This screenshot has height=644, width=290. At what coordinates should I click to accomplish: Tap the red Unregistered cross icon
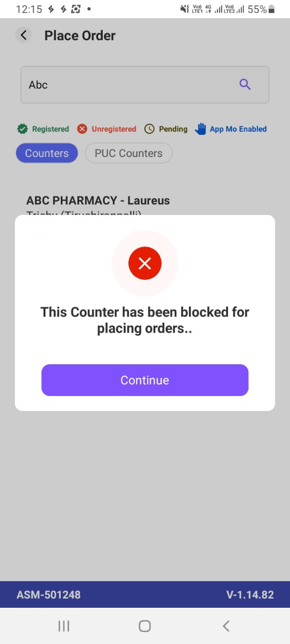(82, 129)
